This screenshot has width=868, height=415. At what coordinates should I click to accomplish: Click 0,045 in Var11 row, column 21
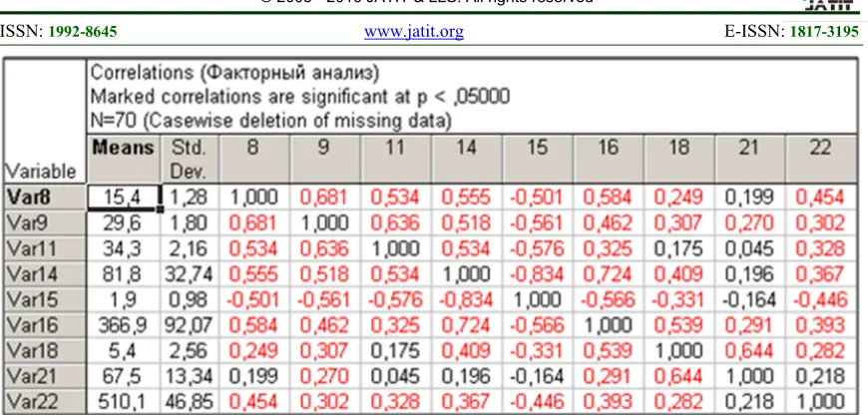[x=749, y=248]
